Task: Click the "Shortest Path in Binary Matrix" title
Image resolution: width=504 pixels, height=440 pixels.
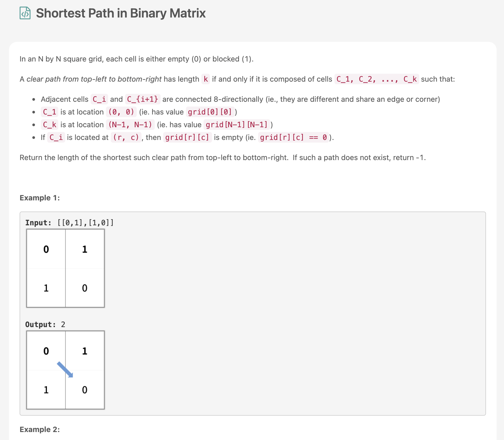Action: (x=121, y=13)
